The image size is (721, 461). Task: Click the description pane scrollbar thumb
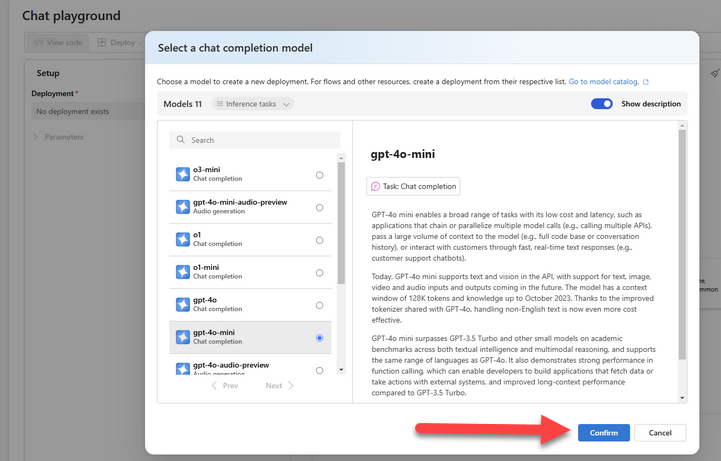[682, 245]
